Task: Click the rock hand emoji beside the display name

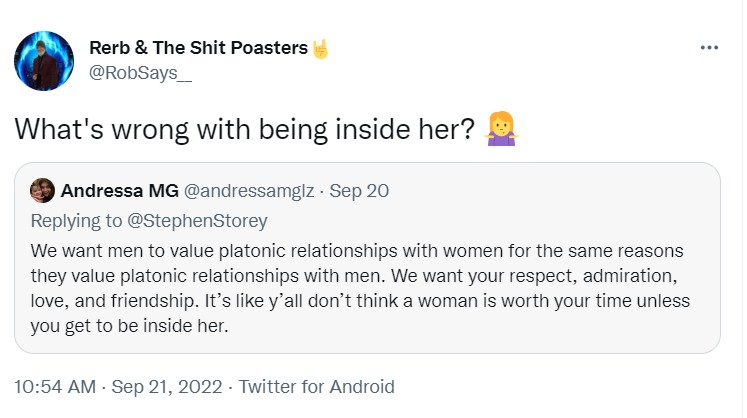Action: coord(320,47)
